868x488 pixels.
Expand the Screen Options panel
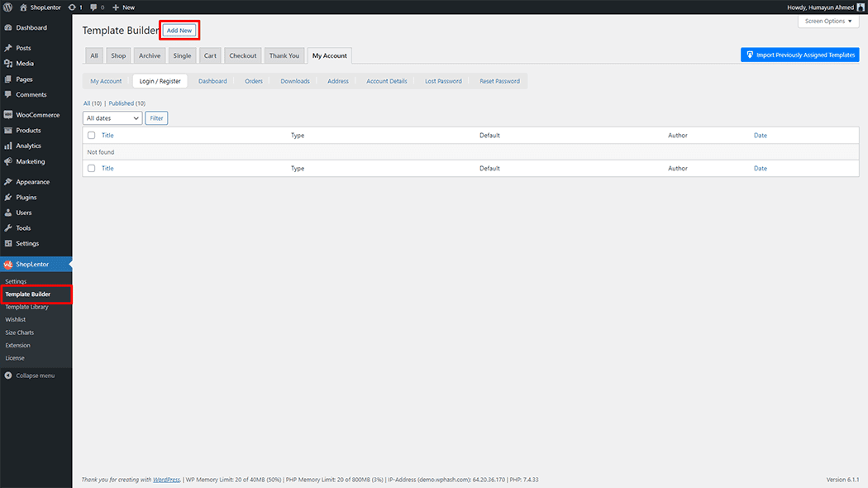[x=827, y=20]
